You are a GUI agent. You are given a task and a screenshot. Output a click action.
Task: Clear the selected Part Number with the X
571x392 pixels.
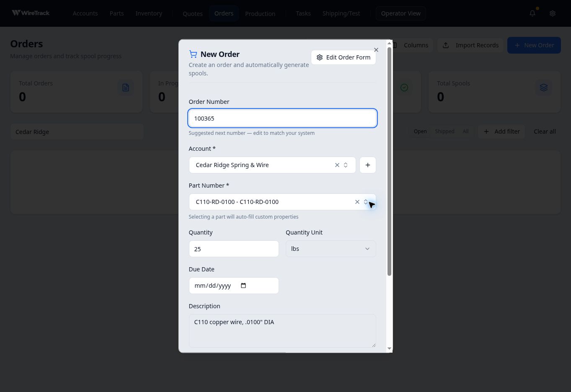[357, 202]
